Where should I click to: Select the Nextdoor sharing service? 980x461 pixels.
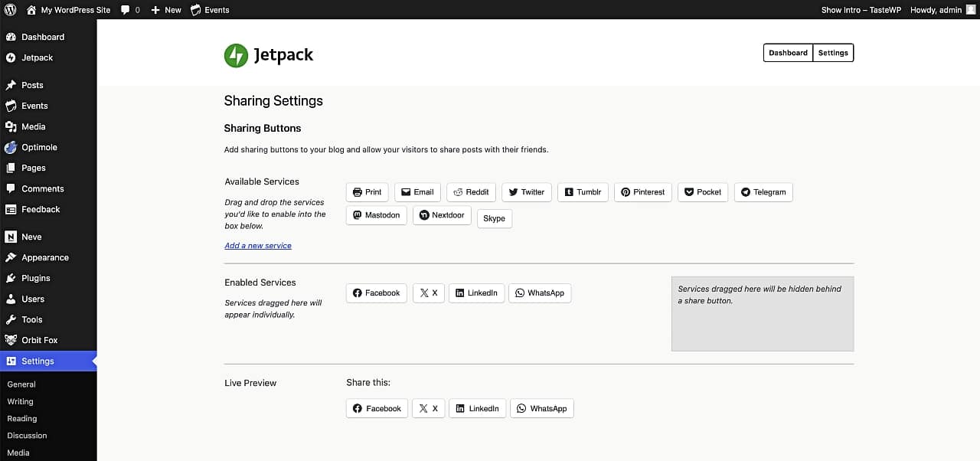coord(442,215)
